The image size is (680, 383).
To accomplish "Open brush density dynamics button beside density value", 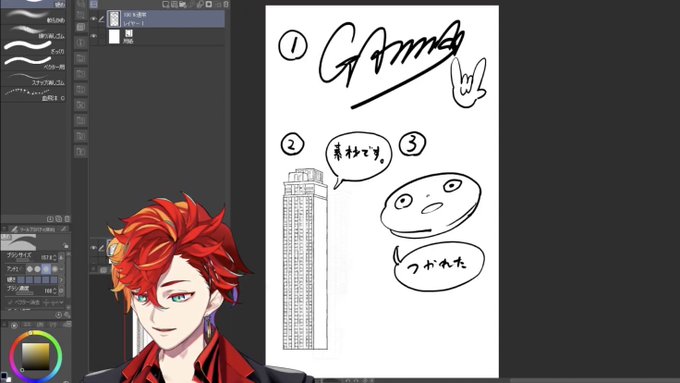I will (x=61, y=291).
